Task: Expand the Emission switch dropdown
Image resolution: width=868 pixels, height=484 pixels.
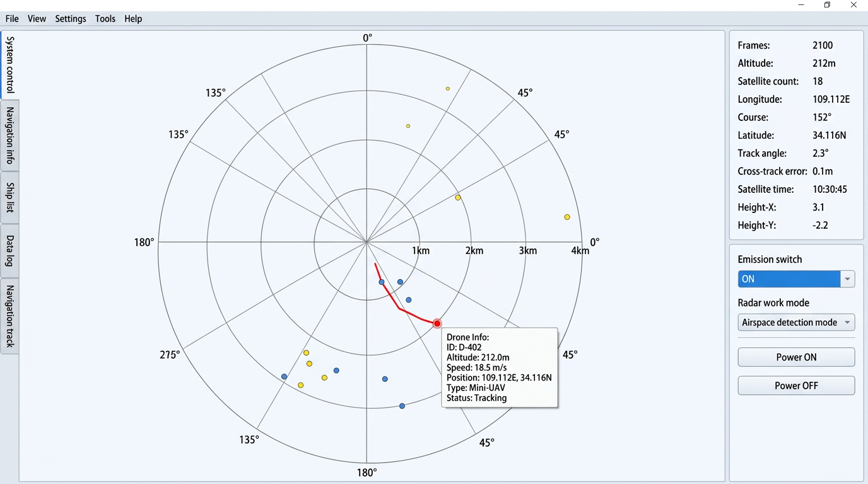Action: [848, 279]
